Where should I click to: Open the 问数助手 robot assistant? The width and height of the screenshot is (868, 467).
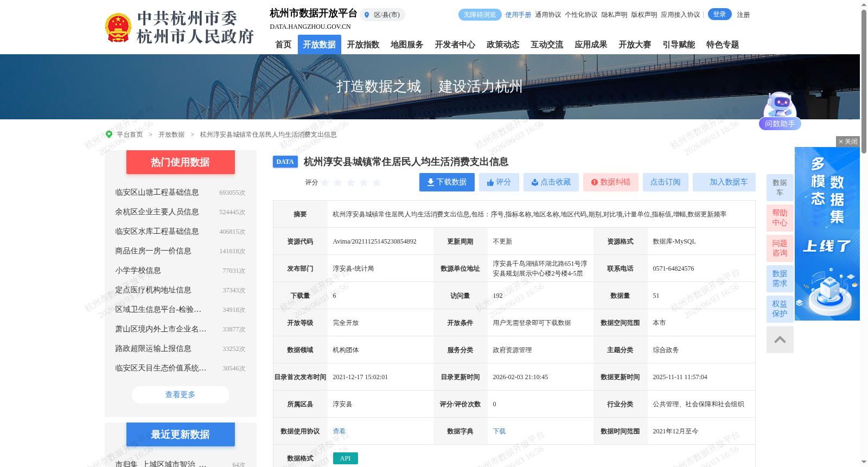[x=780, y=111]
